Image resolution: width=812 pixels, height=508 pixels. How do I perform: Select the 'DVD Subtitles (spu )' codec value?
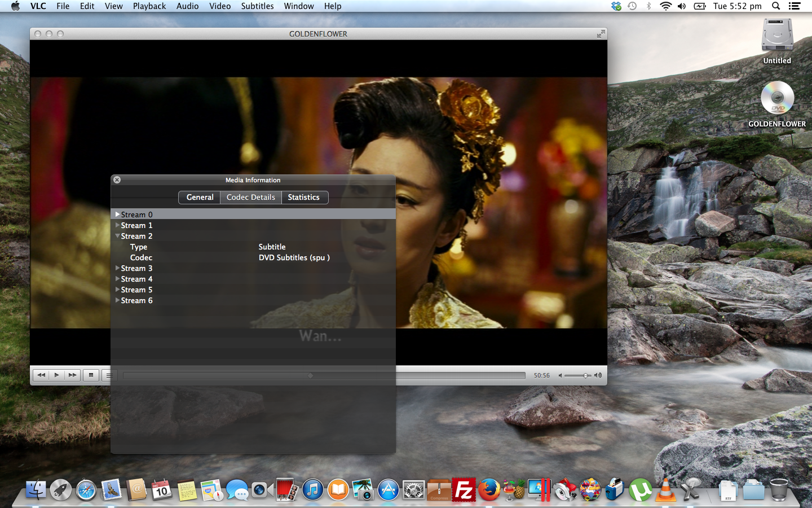coord(294,257)
